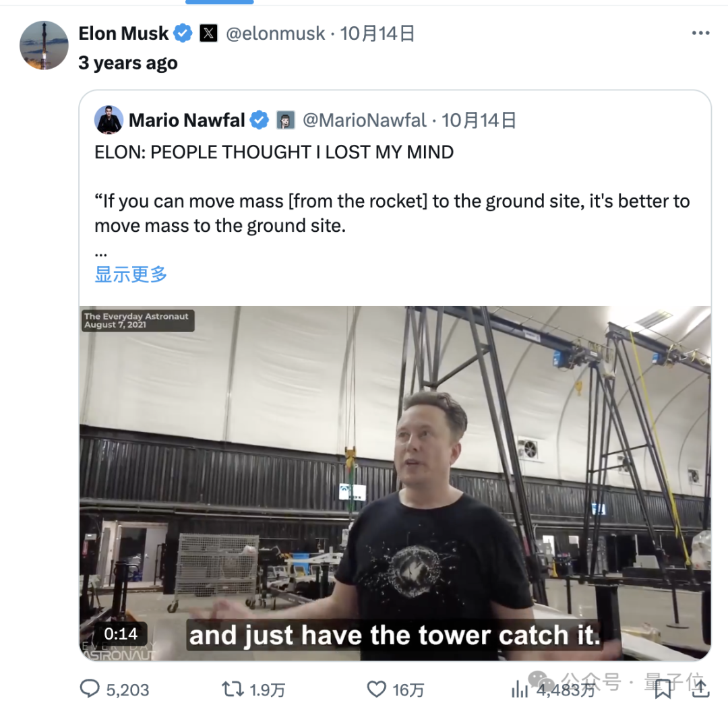Click Elon Musk's rocket profile avatar
This screenshot has width=728, height=711.
(x=44, y=45)
